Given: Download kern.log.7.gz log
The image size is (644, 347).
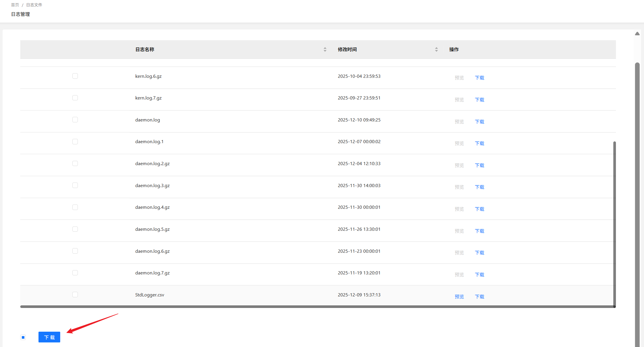Looking at the screenshot, I should 479,100.
